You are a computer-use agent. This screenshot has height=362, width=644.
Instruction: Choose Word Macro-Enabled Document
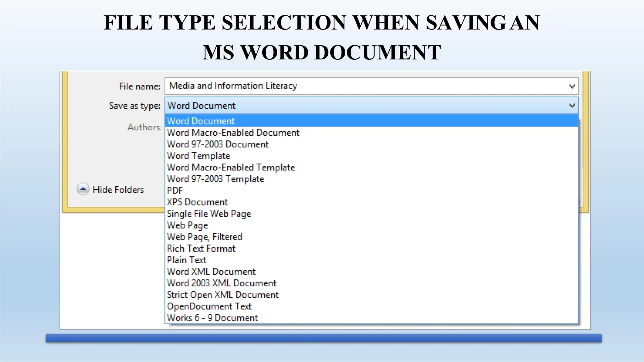click(372, 133)
